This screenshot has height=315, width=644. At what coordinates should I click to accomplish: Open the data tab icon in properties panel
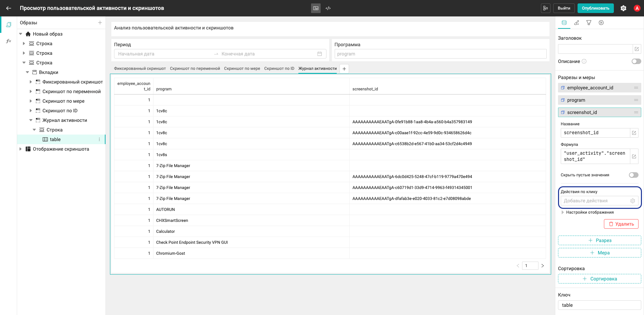(564, 23)
